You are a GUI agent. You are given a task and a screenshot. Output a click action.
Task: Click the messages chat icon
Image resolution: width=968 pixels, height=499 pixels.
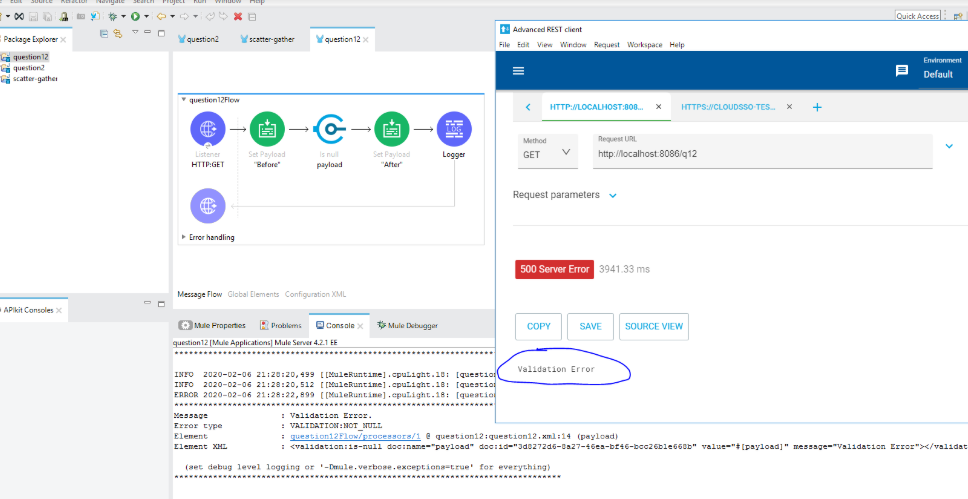(901, 71)
